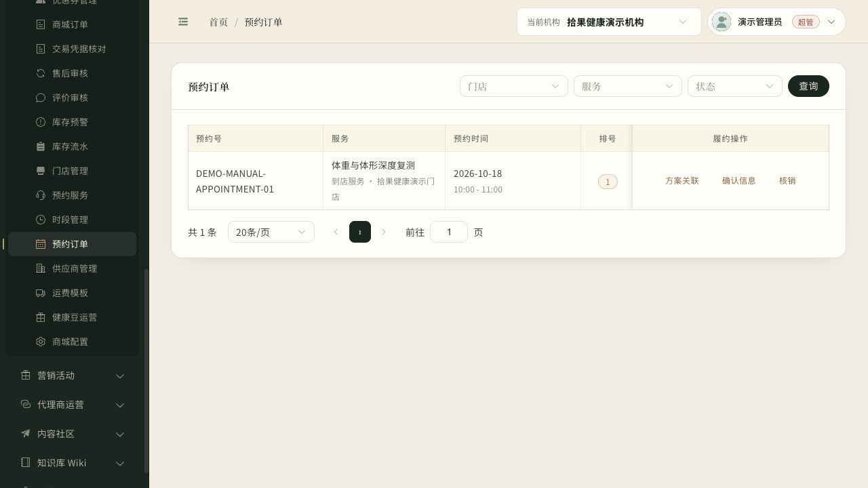The image size is (868, 488).
Task: Click the user avatar of 演示管理员
Action: 722,22
